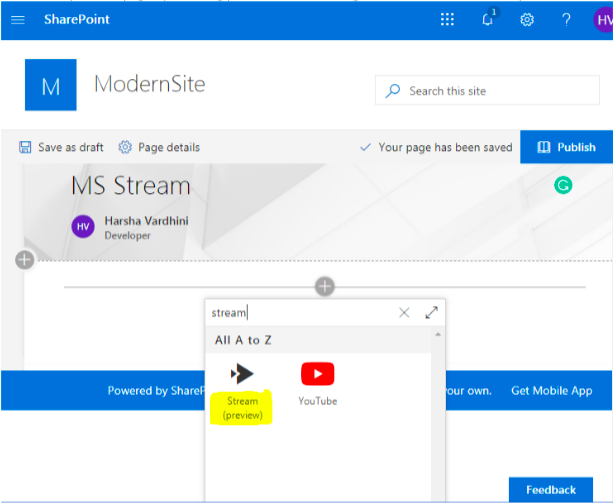Viewport: 615px width, 503px height.
Task: Open the Get Mobile App link
Action: (551, 390)
